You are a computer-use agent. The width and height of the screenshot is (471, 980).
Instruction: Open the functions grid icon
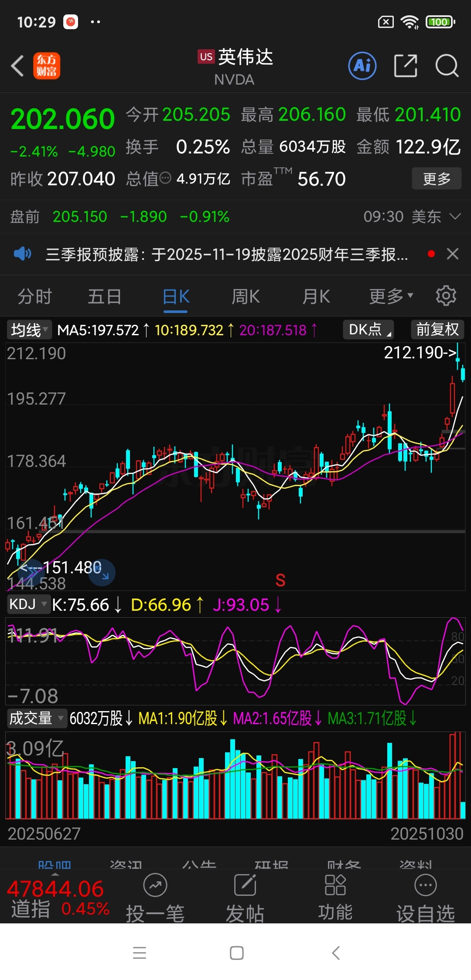(335, 885)
